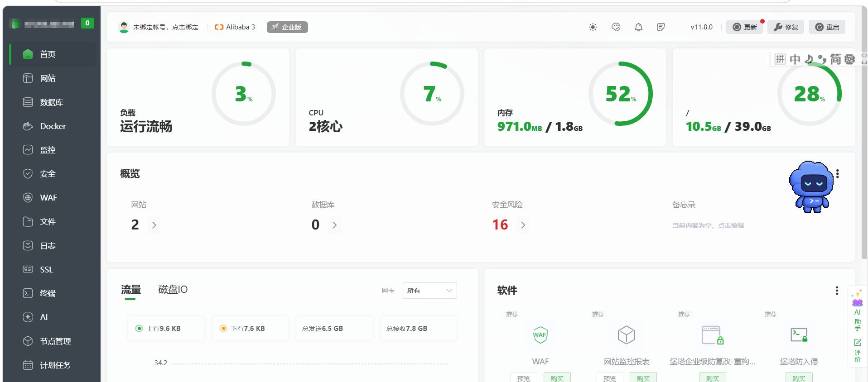The height and width of the screenshot is (382, 868).
Task: Click the 网站监控报表 cube icon
Action: point(627,335)
